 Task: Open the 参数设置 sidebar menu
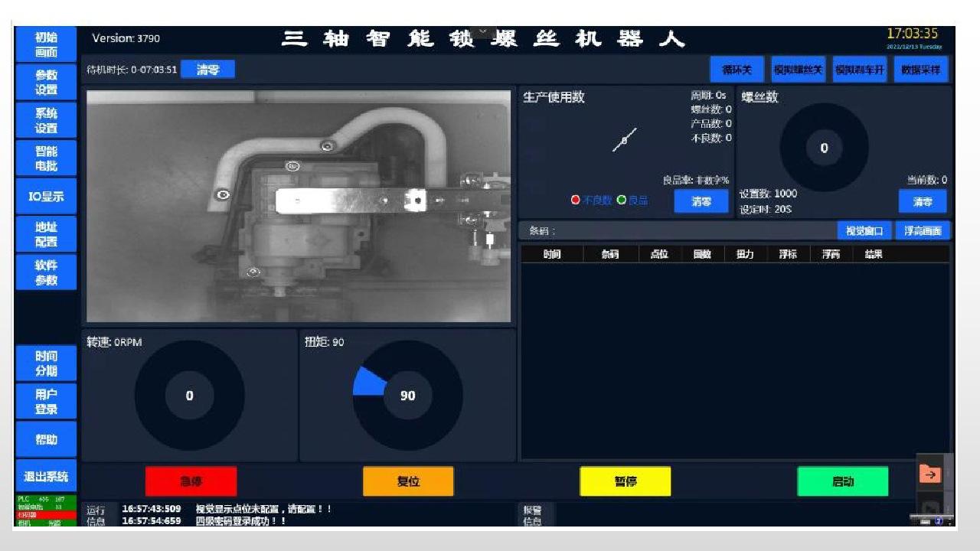pos(46,83)
